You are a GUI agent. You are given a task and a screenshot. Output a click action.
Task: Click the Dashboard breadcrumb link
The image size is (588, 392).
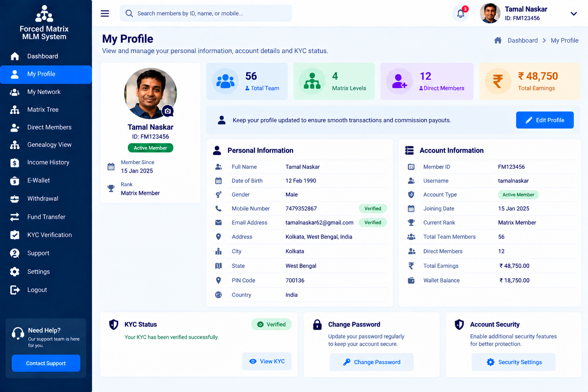523,40
